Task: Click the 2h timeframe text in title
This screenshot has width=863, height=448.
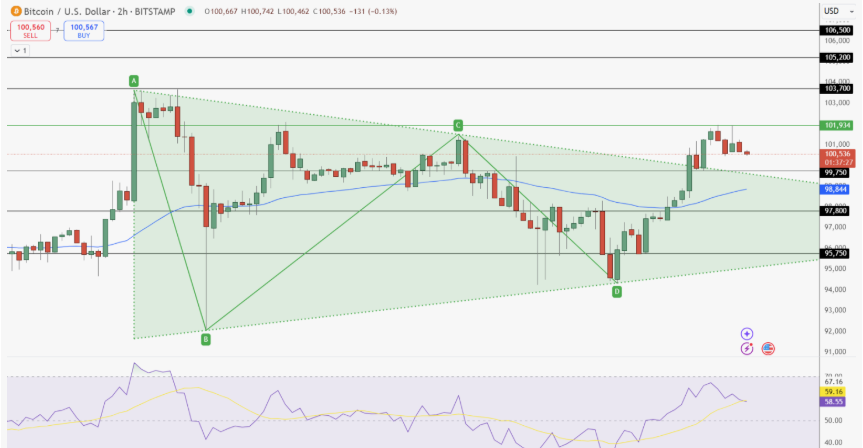Action: coord(122,11)
